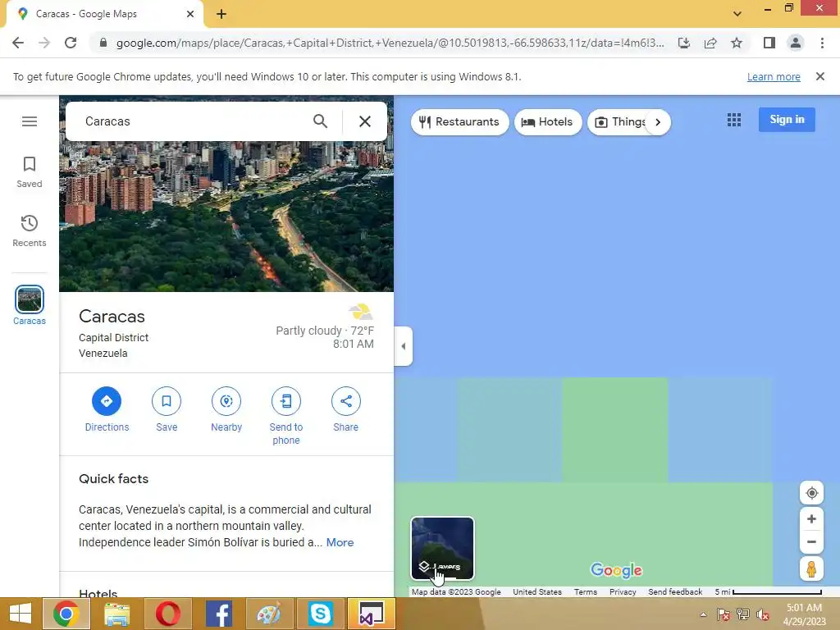Close the Caracas - Google Maps tab
Image resolution: width=840 pixels, height=630 pixels.
click(190, 14)
